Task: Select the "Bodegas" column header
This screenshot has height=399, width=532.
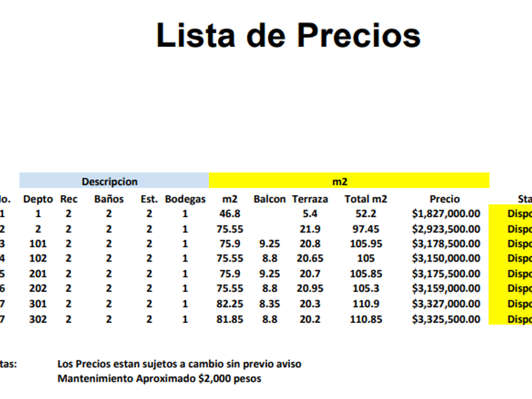Action: tap(185, 199)
